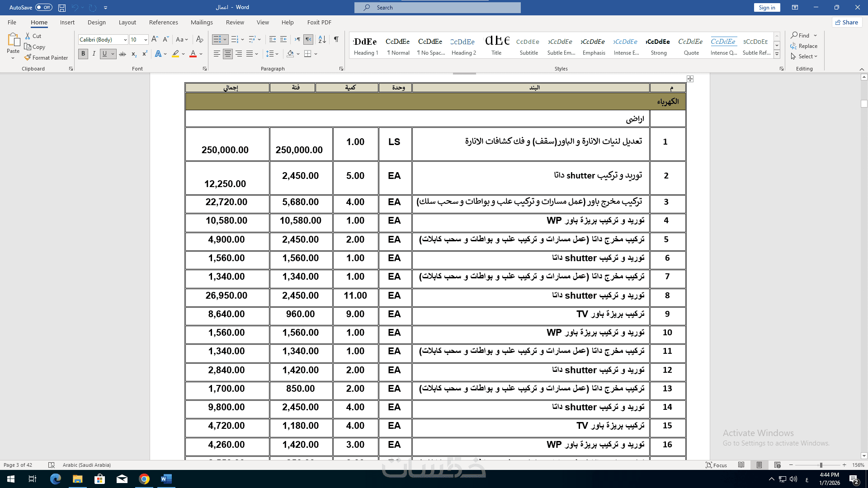Open the font name dropdown
This screenshot has width=868, height=488.
[125, 40]
